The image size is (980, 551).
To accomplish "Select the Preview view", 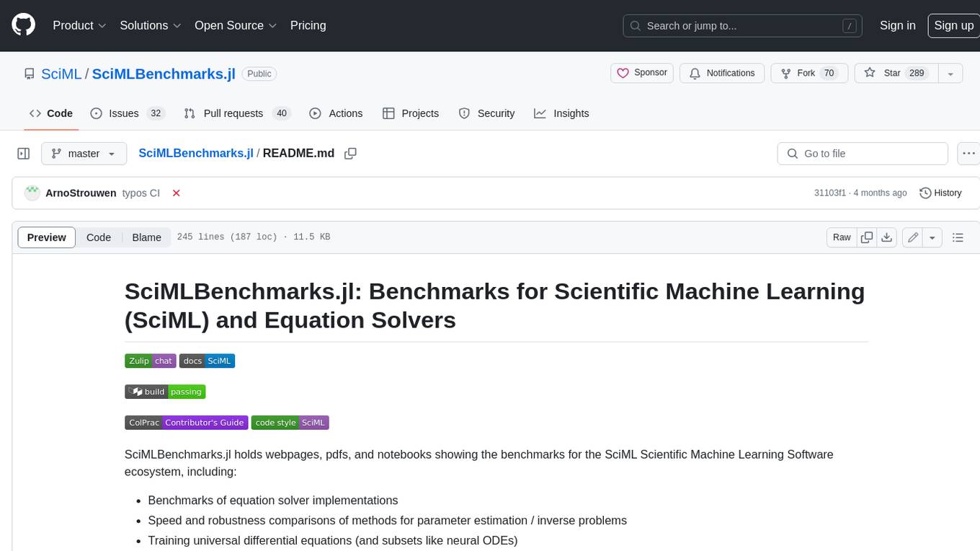I will pos(46,237).
